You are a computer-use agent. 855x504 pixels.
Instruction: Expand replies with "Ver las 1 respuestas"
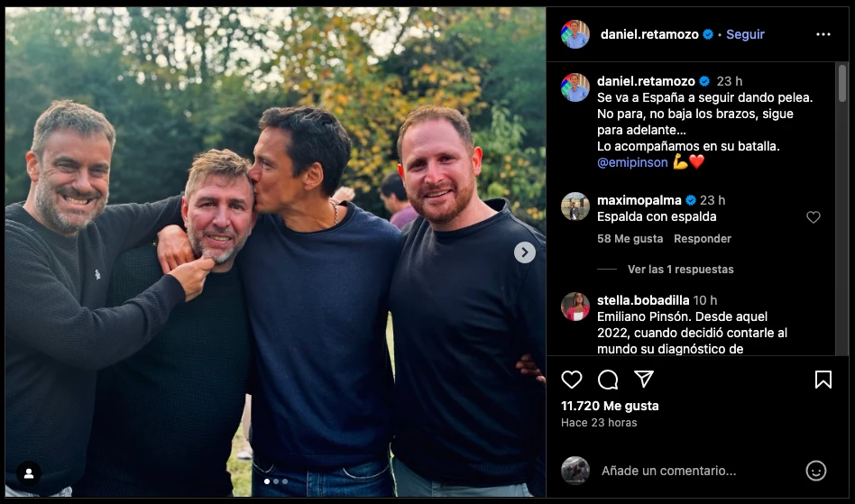pos(680,269)
